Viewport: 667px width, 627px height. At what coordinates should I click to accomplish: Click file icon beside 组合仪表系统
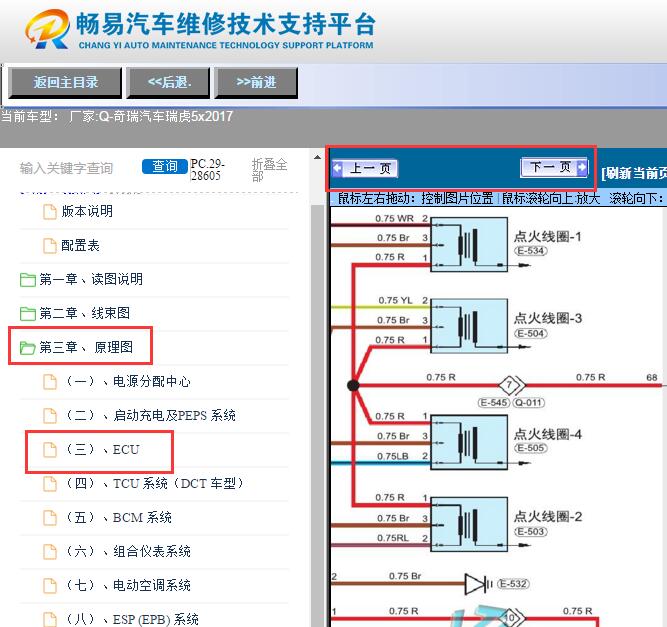(50, 552)
